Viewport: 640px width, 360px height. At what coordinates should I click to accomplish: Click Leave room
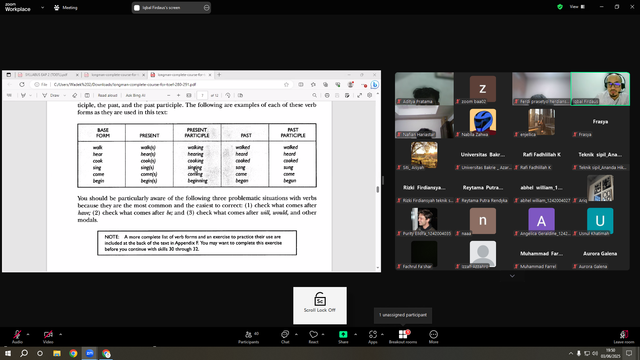(x=624, y=336)
